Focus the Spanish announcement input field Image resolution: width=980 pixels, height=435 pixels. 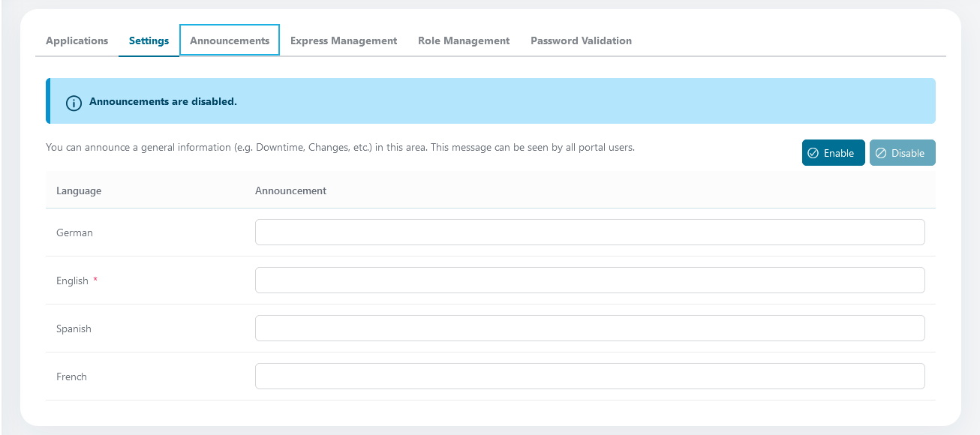(x=590, y=328)
